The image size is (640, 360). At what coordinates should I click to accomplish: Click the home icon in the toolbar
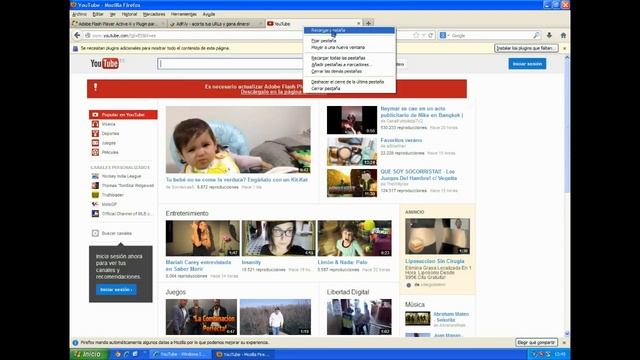[563, 36]
